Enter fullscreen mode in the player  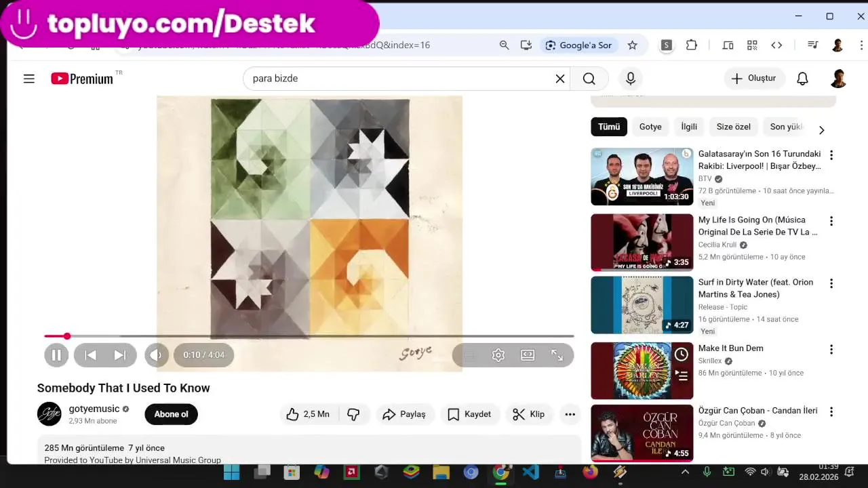click(557, 355)
